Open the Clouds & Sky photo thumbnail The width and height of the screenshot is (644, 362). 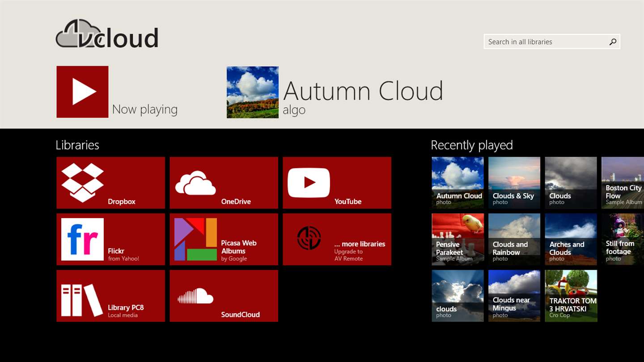(x=514, y=182)
